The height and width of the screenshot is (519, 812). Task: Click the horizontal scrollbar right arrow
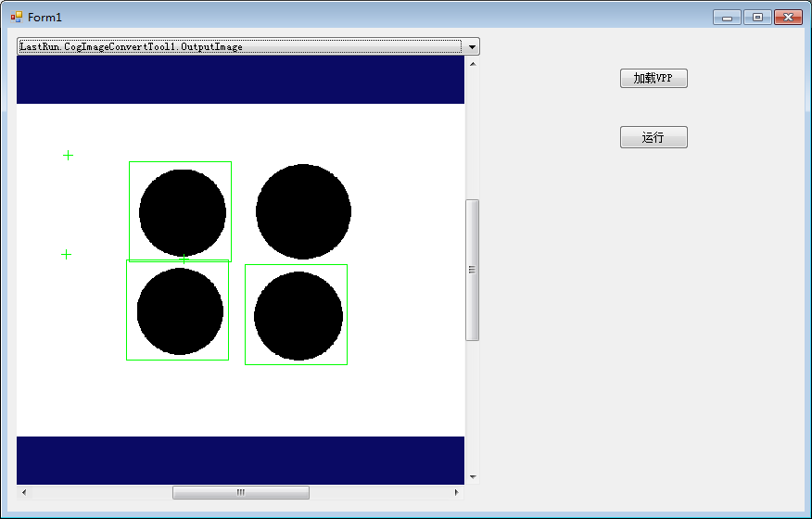[x=456, y=492]
